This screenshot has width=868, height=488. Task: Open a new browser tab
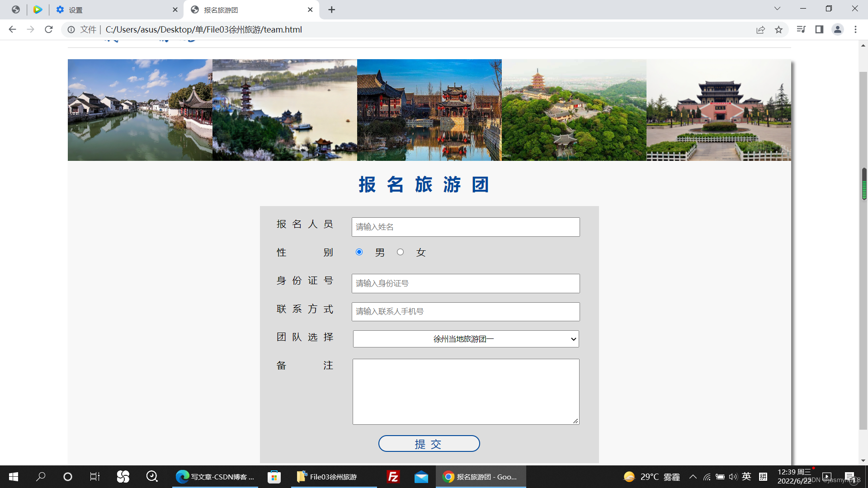coord(332,9)
